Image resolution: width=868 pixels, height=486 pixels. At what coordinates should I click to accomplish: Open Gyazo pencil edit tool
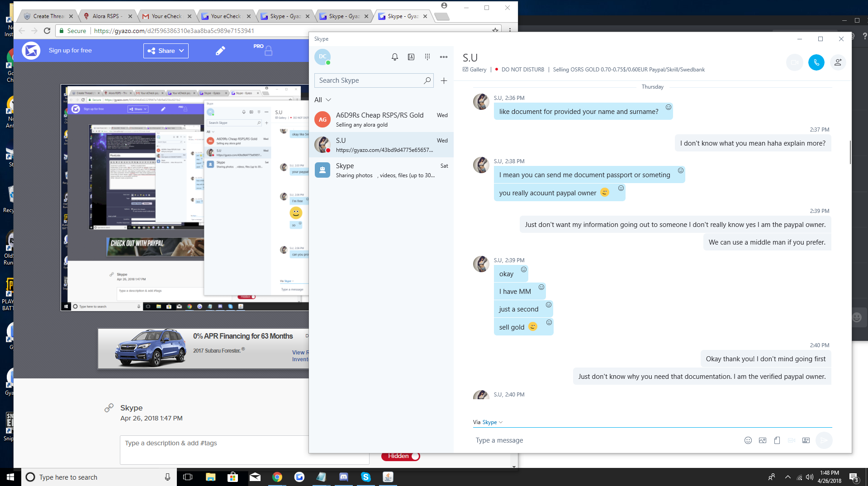pos(220,51)
